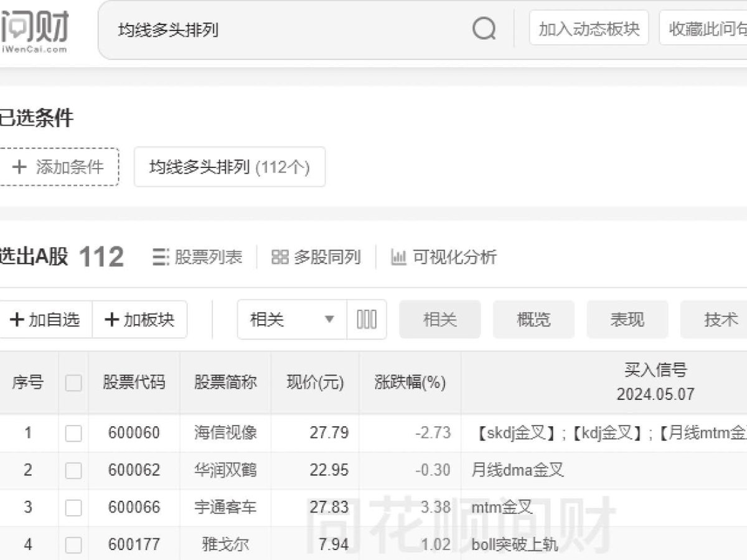
Task: Click price value 27.79
Action: tap(329, 433)
